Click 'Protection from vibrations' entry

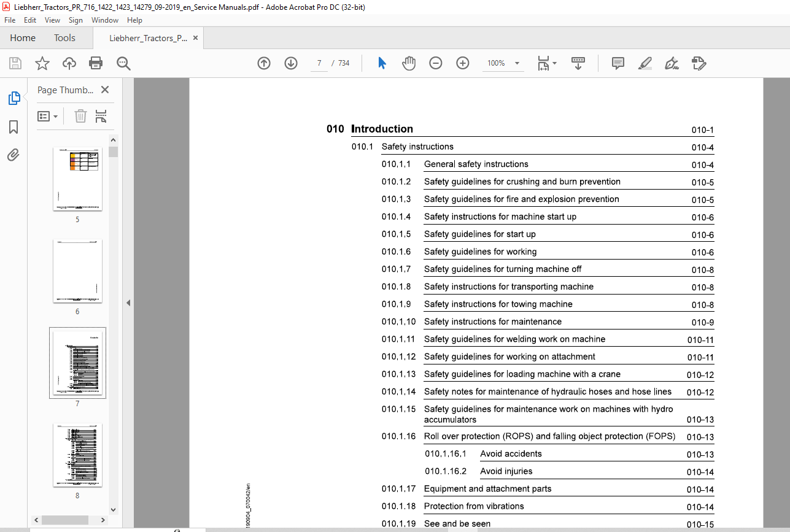[474, 506]
